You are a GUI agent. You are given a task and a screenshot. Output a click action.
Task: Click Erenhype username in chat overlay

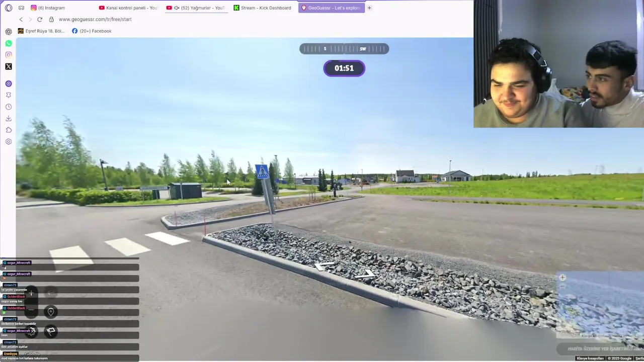pyautogui.click(x=10, y=354)
